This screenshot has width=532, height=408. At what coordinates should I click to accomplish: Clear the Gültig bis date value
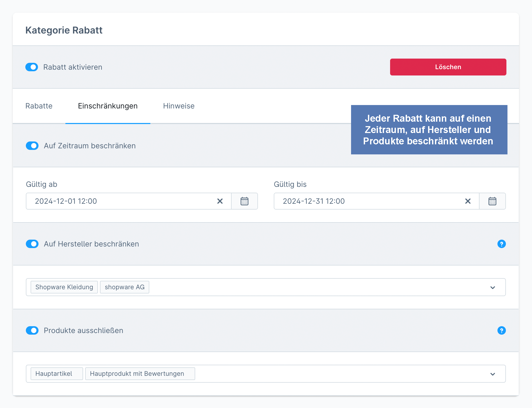(x=468, y=201)
